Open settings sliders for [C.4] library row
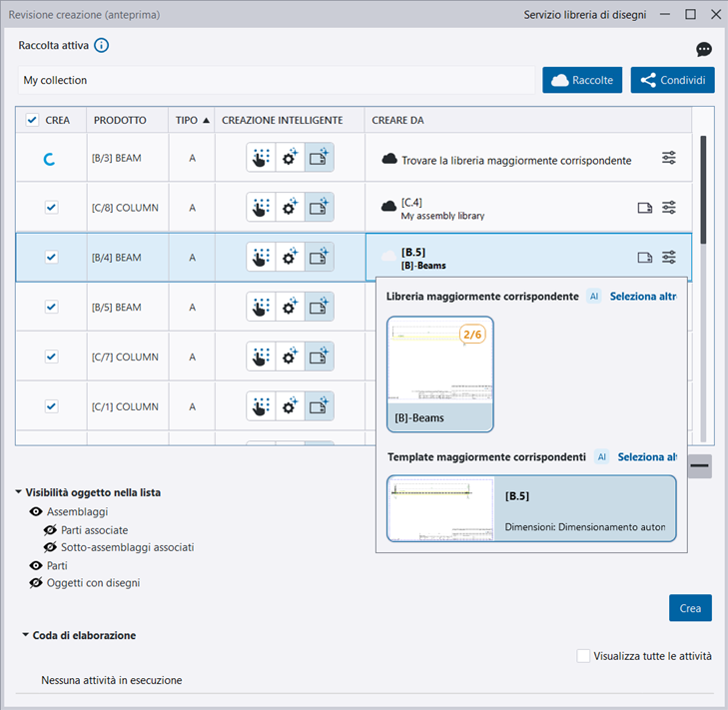Viewport: 728px width, 710px height. 669,208
